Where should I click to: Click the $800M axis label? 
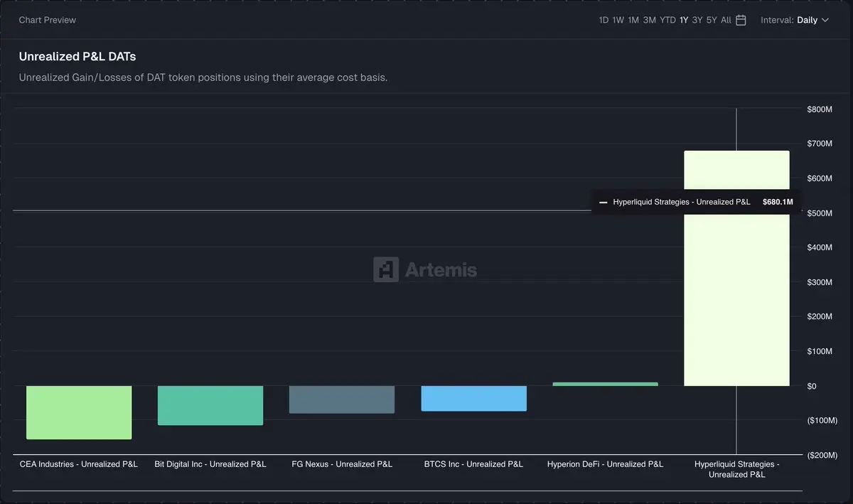click(820, 109)
